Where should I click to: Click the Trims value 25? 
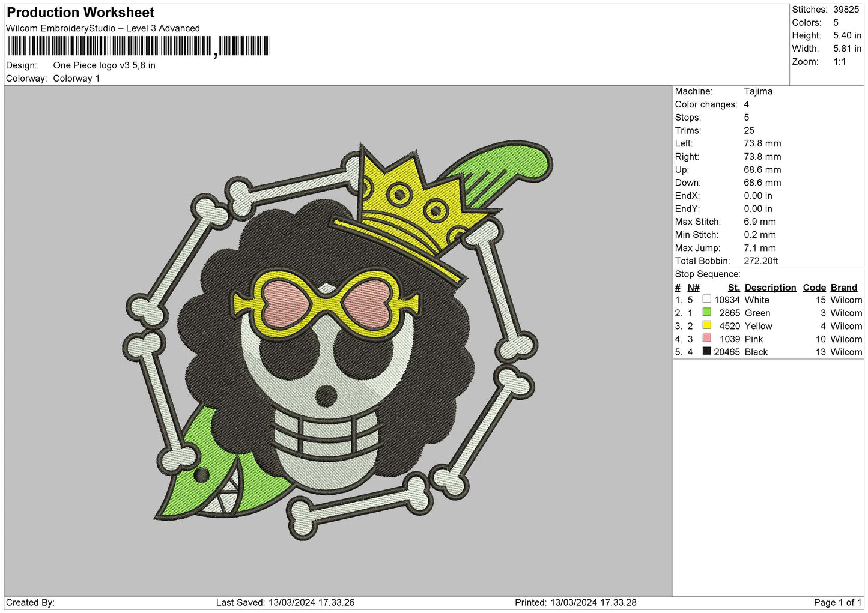point(749,130)
